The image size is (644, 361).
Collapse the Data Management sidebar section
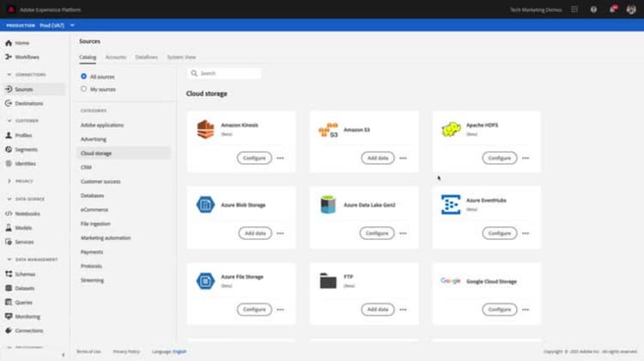coord(9,259)
